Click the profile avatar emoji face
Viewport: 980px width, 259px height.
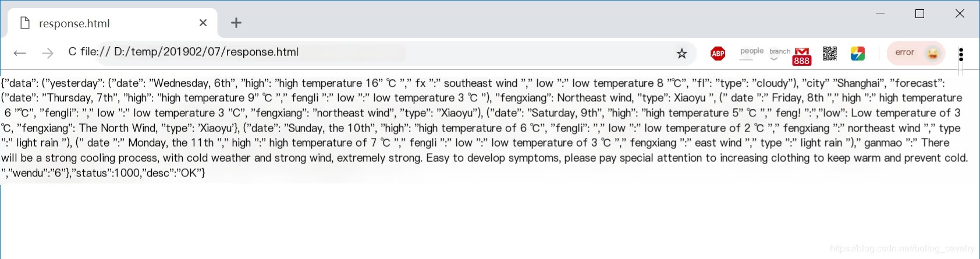pyautogui.click(x=932, y=53)
